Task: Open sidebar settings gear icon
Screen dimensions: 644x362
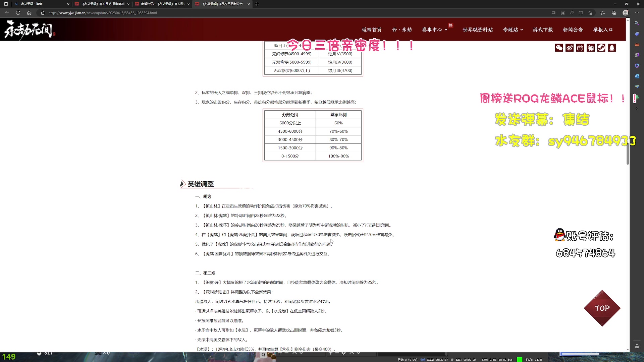Action: (x=637, y=346)
